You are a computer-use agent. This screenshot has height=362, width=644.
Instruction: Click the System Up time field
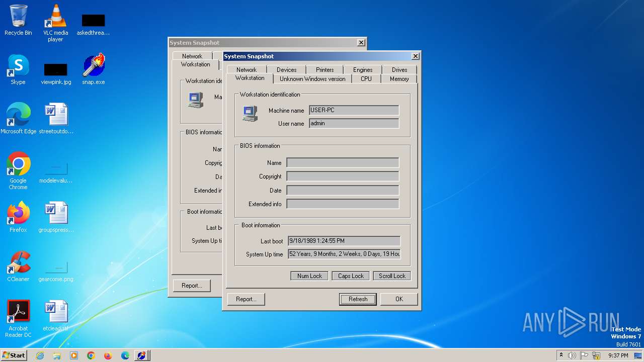pos(344,254)
